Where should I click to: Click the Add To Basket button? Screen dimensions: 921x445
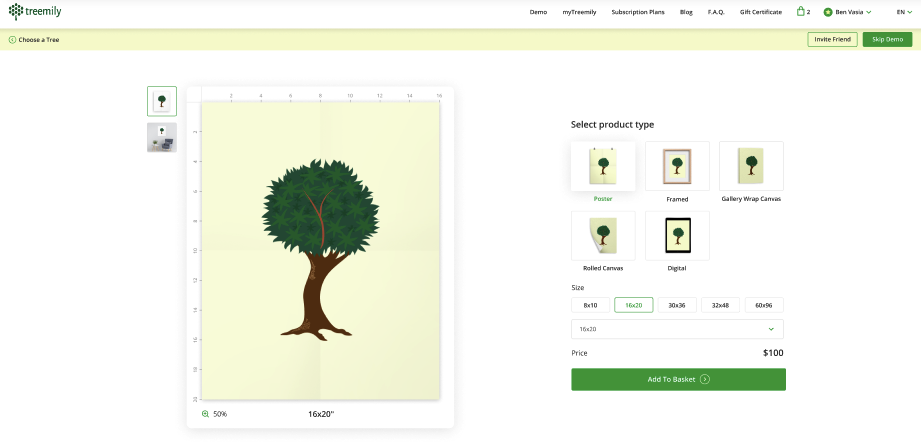coord(678,379)
